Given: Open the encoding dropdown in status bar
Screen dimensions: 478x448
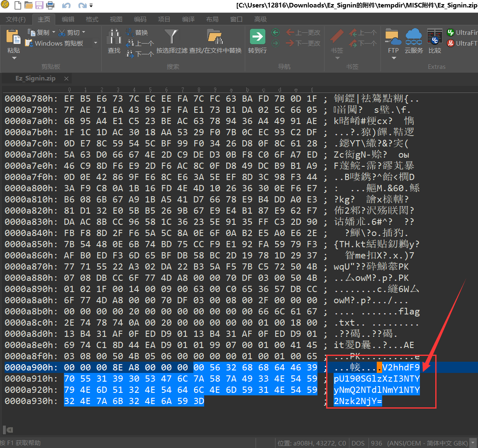Looking at the screenshot, I should tap(473, 443).
